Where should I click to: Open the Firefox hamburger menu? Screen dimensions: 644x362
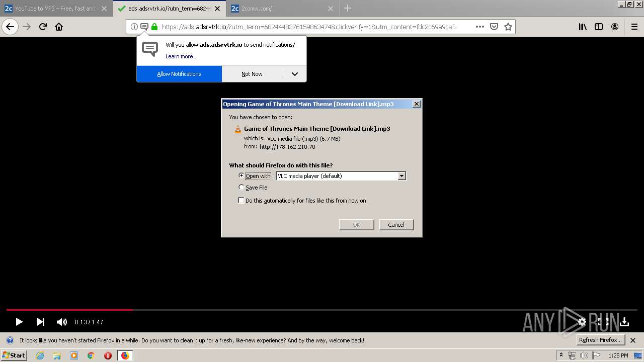(634, 27)
